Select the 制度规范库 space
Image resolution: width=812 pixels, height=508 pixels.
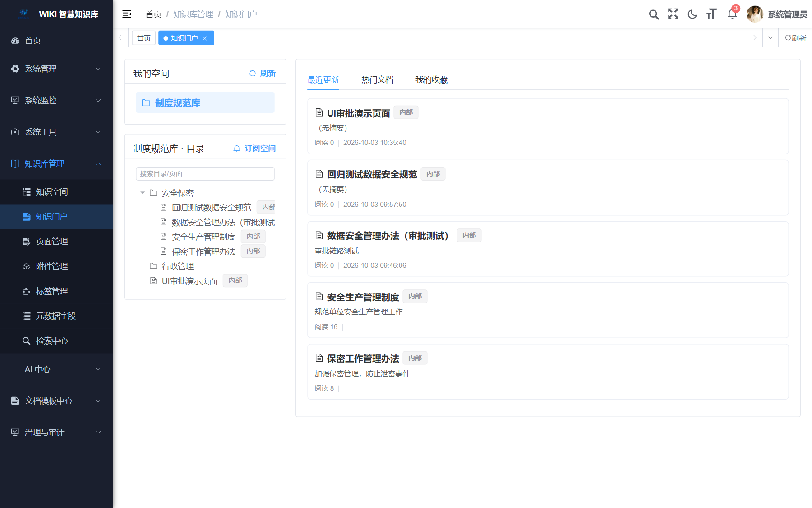tap(205, 103)
